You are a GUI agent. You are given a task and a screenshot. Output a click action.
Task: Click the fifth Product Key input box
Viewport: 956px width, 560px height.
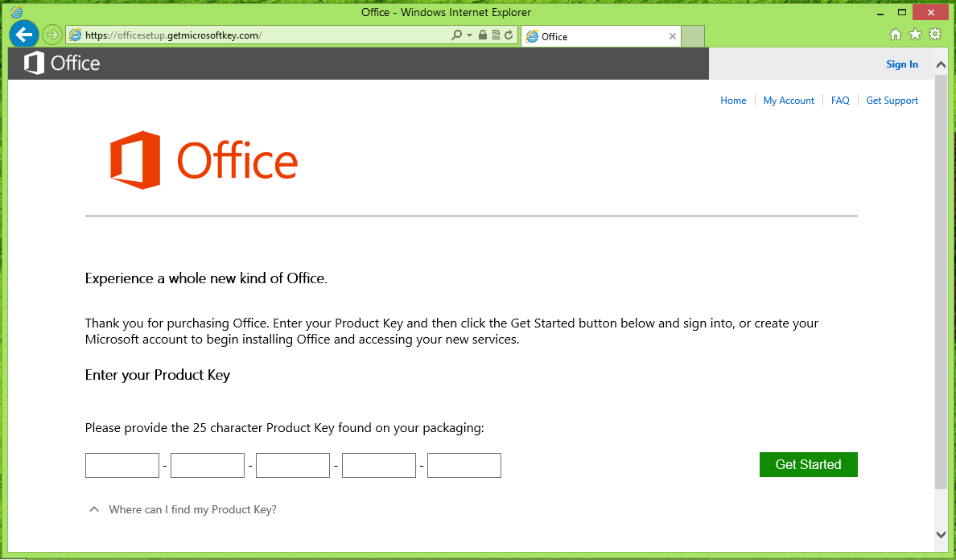pos(464,466)
